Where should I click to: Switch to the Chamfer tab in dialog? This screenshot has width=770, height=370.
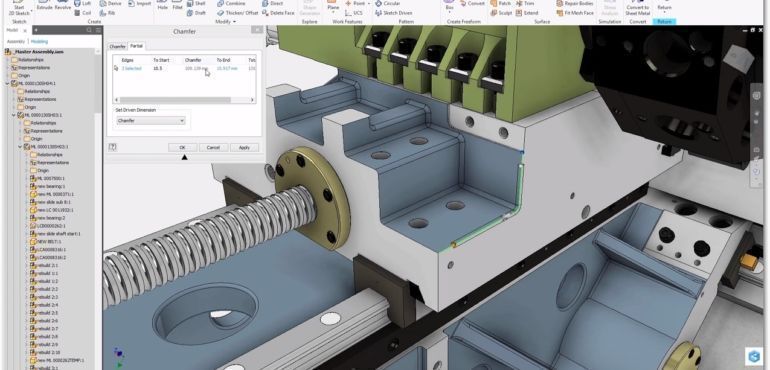[x=117, y=46]
